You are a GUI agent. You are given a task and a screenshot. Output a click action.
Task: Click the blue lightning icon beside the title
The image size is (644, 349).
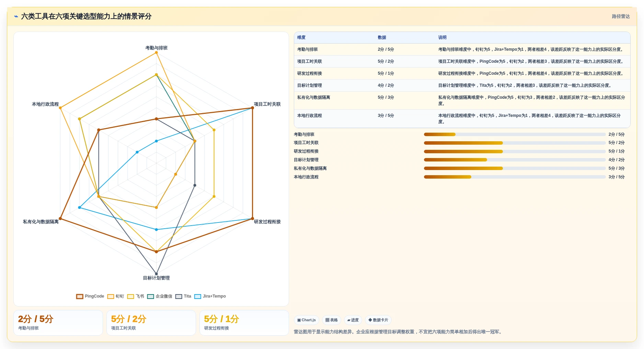[x=16, y=16]
